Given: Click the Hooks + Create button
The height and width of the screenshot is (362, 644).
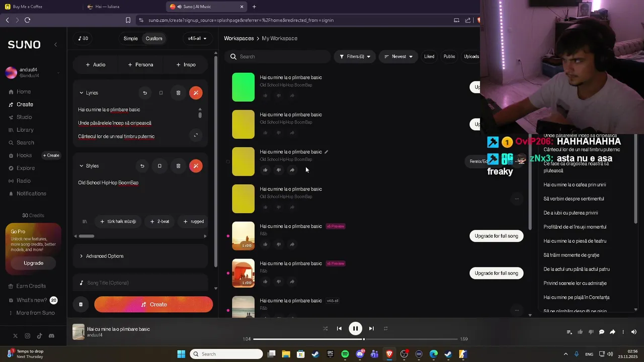Looking at the screenshot, I should click(51, 155).
